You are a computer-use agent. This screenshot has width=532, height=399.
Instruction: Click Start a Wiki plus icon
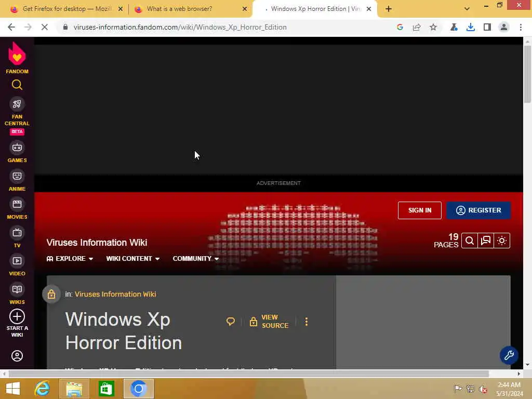(x=17, y=316)
